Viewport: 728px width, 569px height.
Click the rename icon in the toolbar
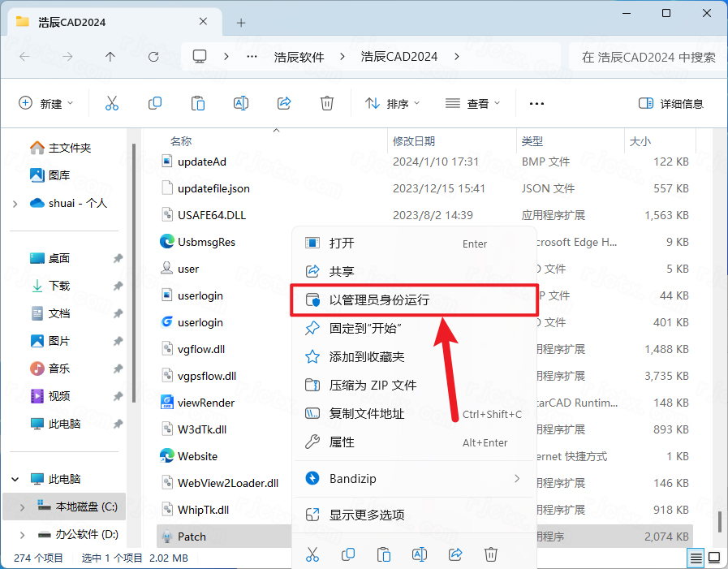click(241, 103)
